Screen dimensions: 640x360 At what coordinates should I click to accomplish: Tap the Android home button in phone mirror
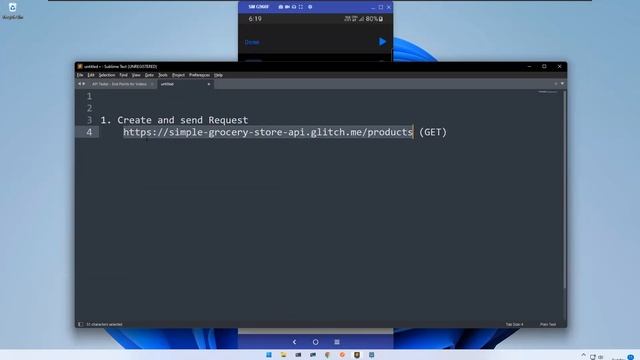coord(316,342)
